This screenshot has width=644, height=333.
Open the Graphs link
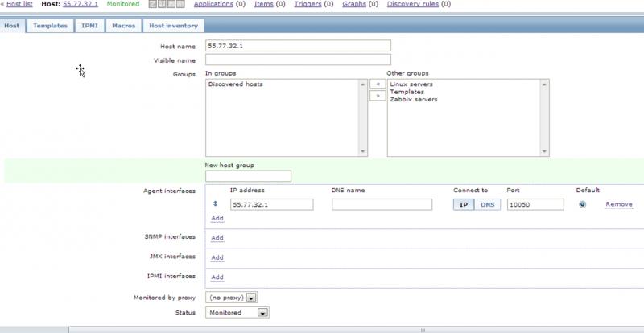coord(354,4)
